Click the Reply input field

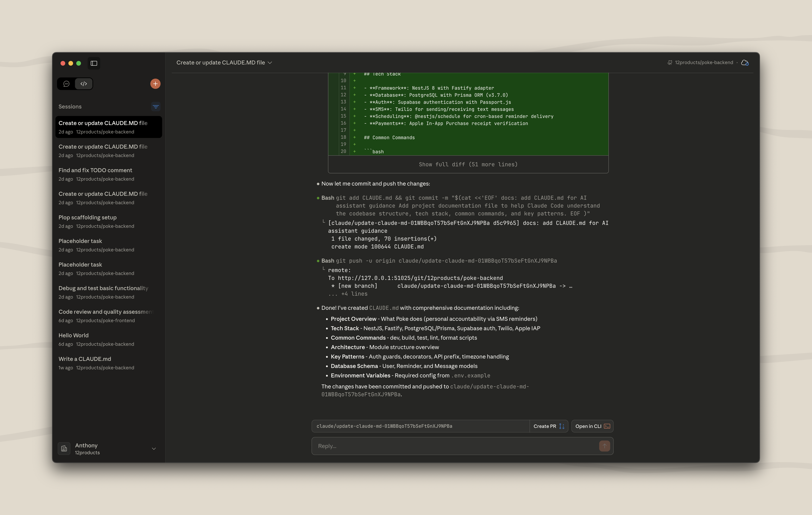[438, 446]
